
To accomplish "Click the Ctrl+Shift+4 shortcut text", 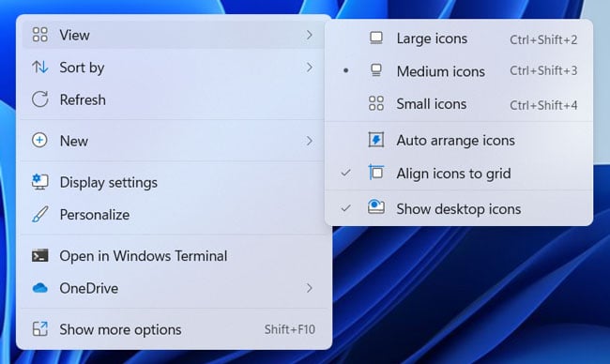I will [543, 105].
